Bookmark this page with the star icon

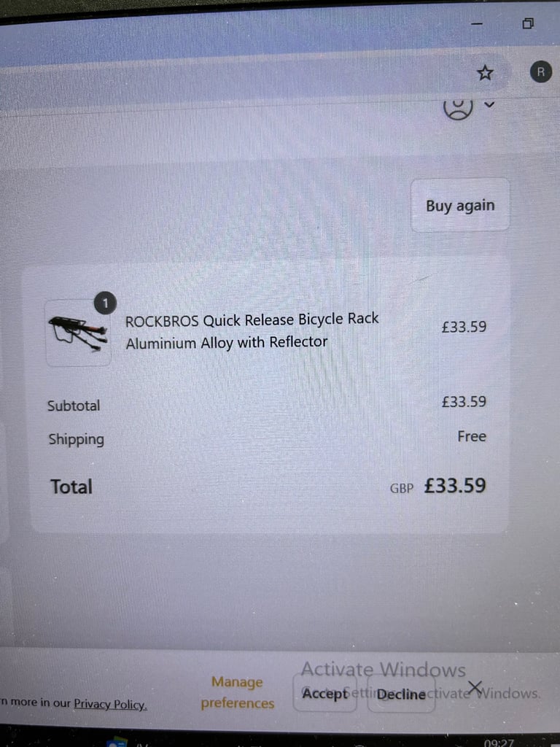click(485, 73)
